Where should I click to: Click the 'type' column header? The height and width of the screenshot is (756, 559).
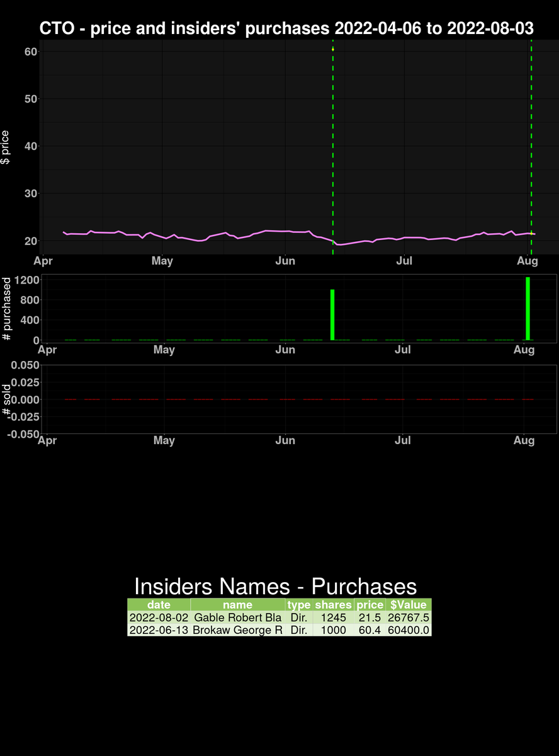(299, 605)
